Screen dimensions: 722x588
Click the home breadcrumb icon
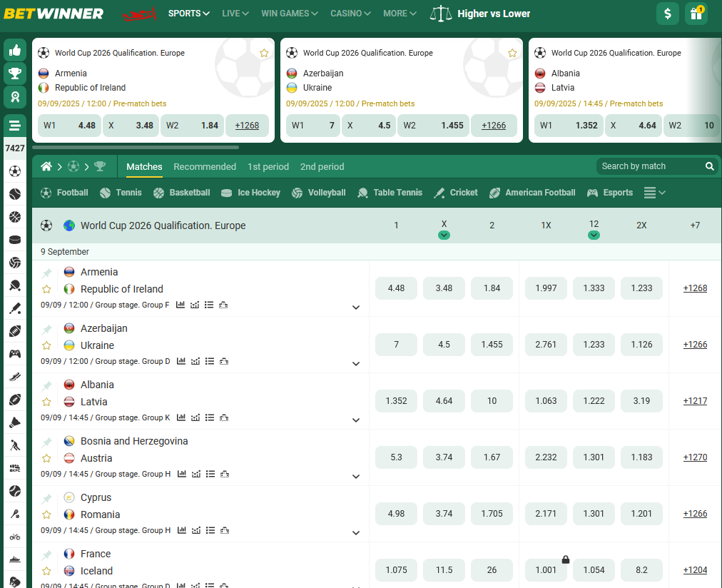click(x=46, y=166)
